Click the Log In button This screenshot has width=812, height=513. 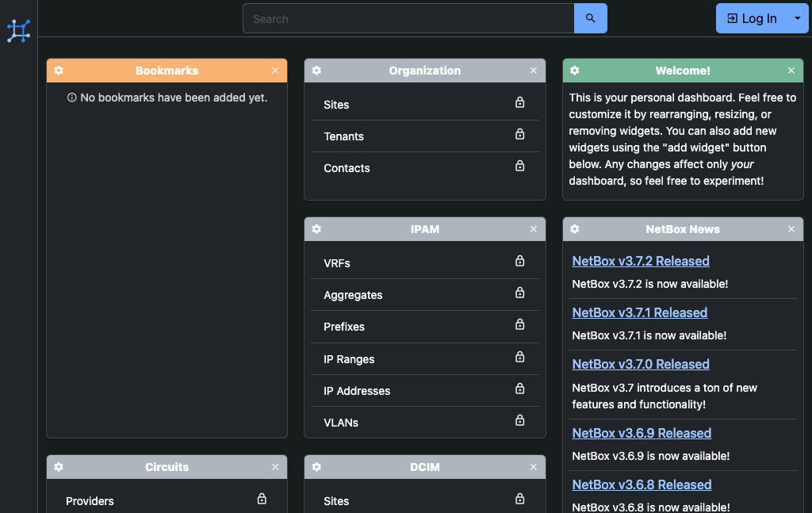coord(752,19)
